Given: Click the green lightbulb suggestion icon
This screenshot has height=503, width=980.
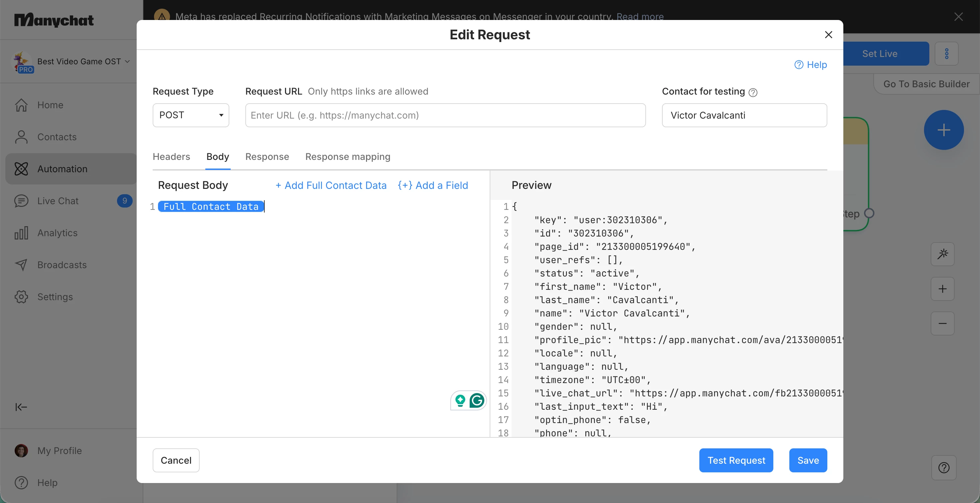Looking at the screenshot, I should pyautogui.click(x=460, y=400).
